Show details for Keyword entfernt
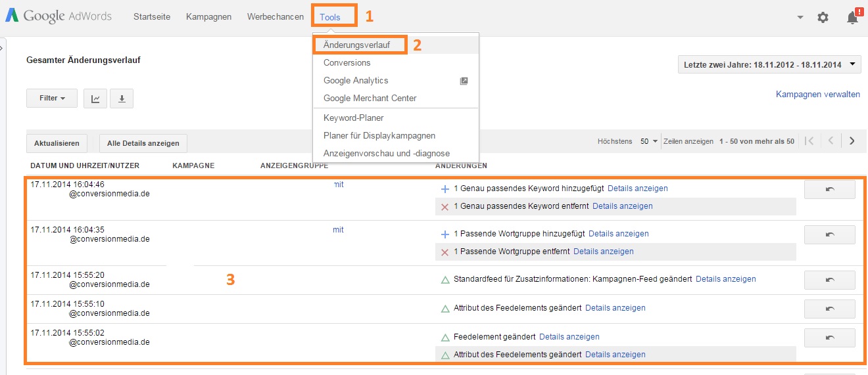The height and width of the screenshot is (375, 868). tap(623, 206)
